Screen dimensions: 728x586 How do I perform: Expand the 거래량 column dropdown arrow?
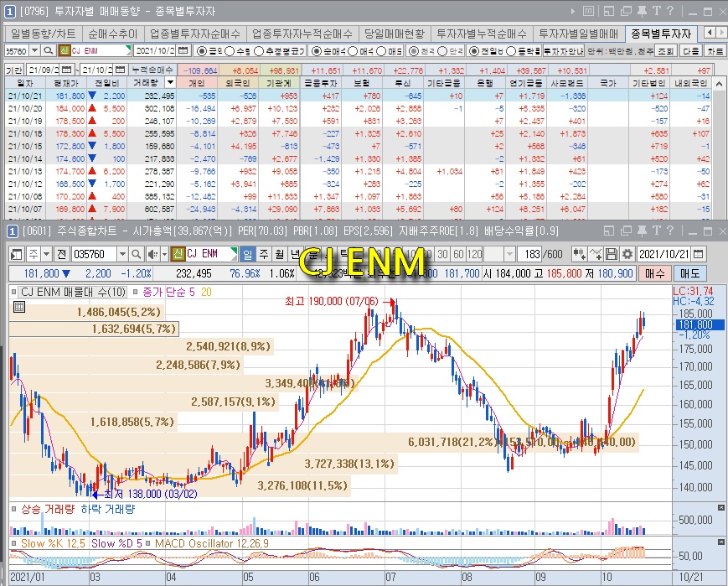pos(170,83)
